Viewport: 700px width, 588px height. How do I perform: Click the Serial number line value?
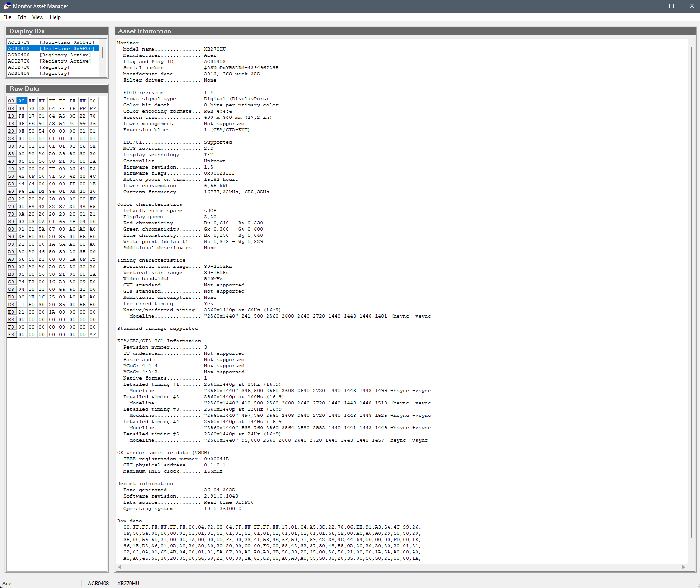coord(241,68)
